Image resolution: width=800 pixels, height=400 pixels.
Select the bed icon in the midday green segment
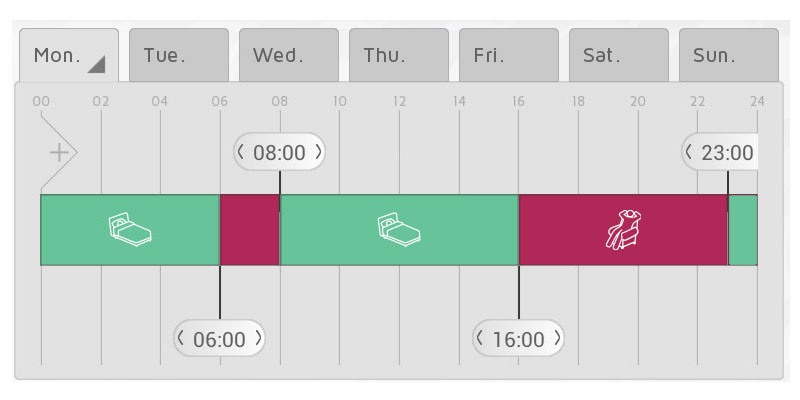[399, 230]
